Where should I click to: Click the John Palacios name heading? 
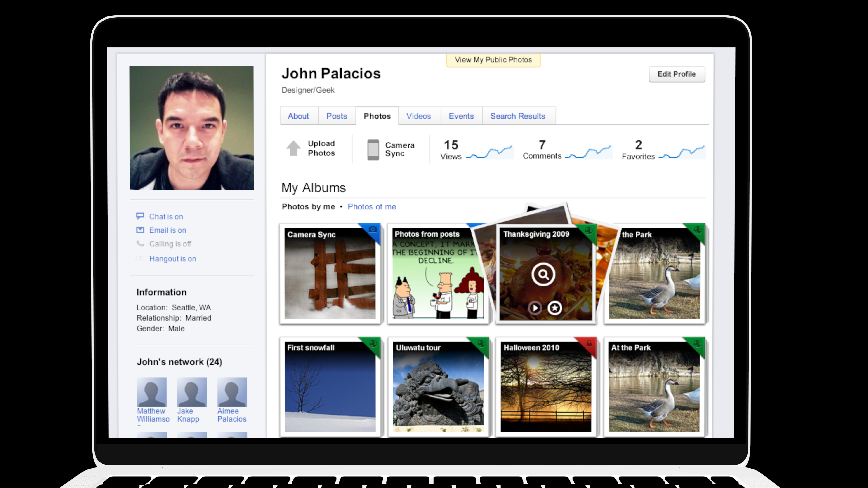331,73
